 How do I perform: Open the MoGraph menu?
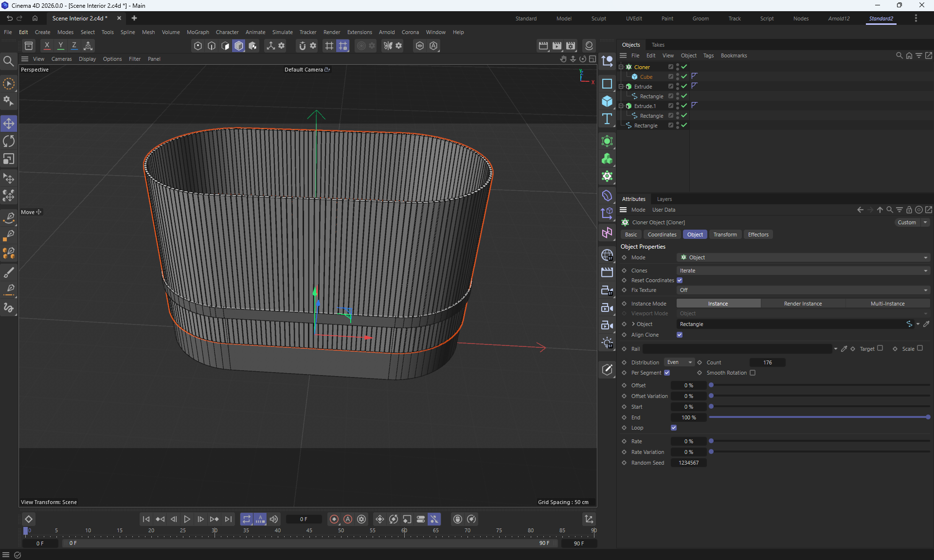[x=198, y=32]
